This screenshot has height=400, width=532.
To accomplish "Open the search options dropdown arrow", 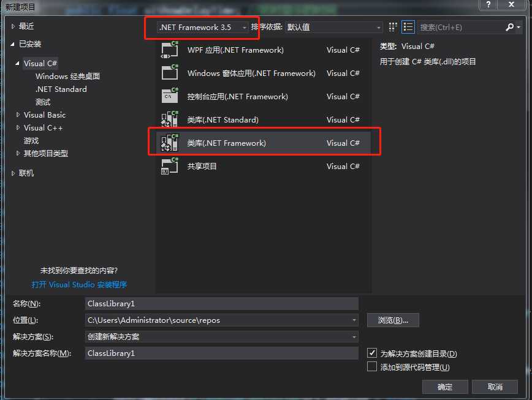I will coord(519,27).
